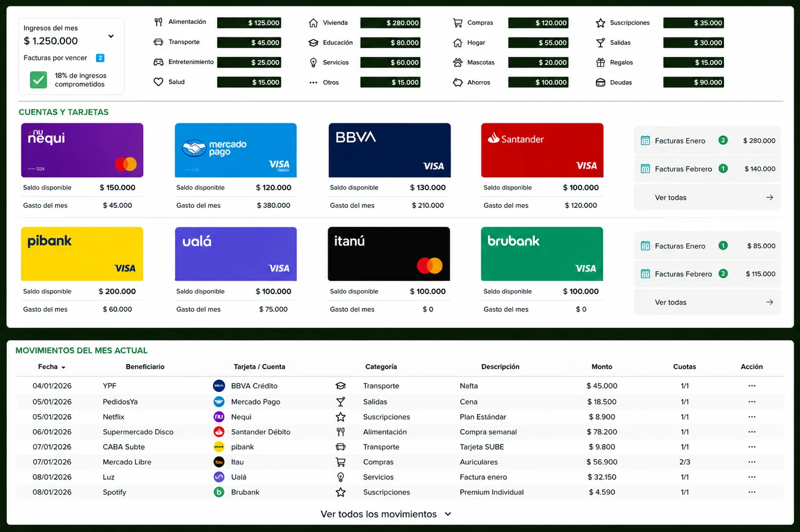
Task: Open the action menu for the Spotify row
Action: (752, 492)
